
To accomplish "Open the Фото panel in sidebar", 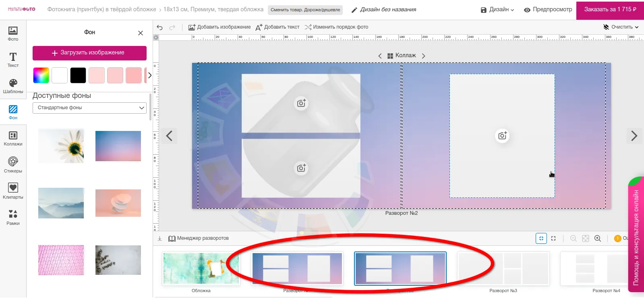I will coord(13,33).
